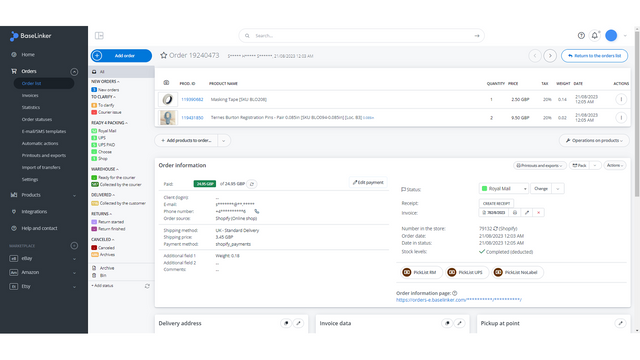Viewport: 640px width, 360px height.
Task: Copy invoice data icon
Action: 447,323
